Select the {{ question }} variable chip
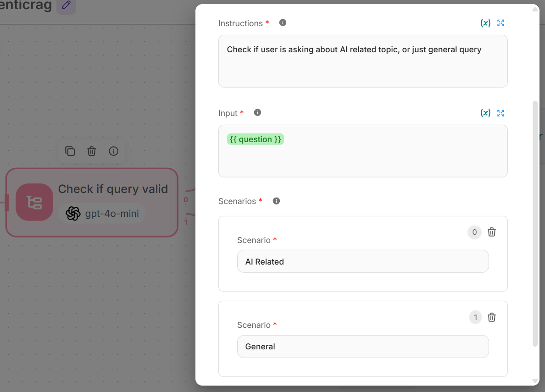This screenshot has width=545, height=392. [x=256, y=139]
